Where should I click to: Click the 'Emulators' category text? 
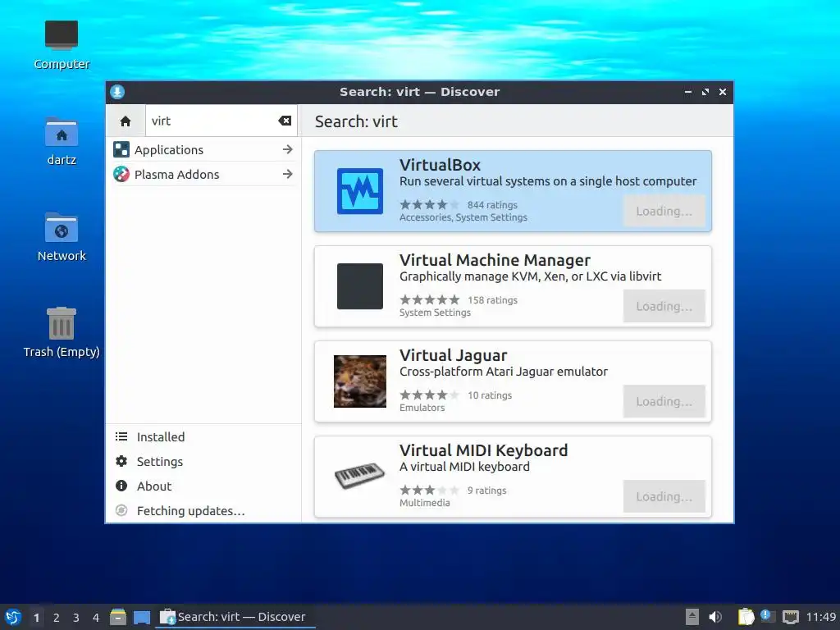422,408
